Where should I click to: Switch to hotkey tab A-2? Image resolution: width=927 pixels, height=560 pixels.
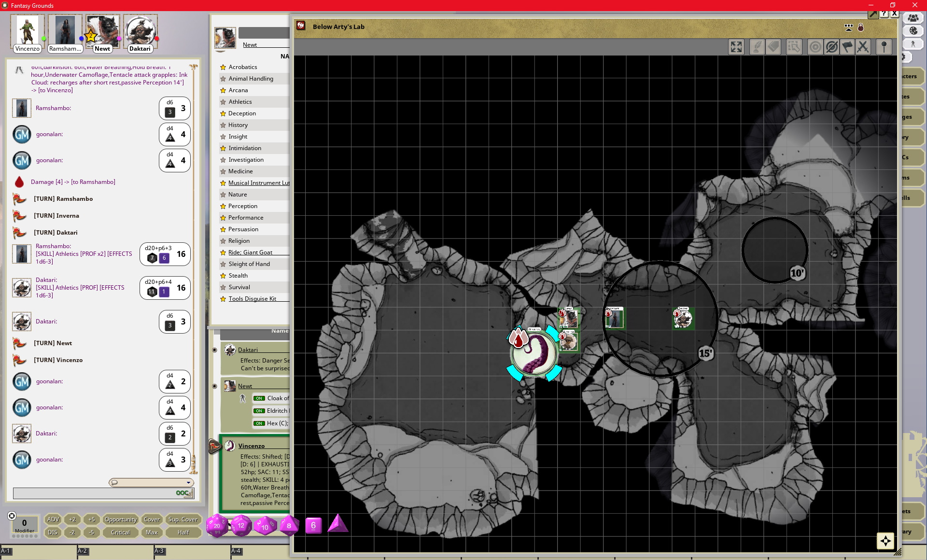(83, 551)
